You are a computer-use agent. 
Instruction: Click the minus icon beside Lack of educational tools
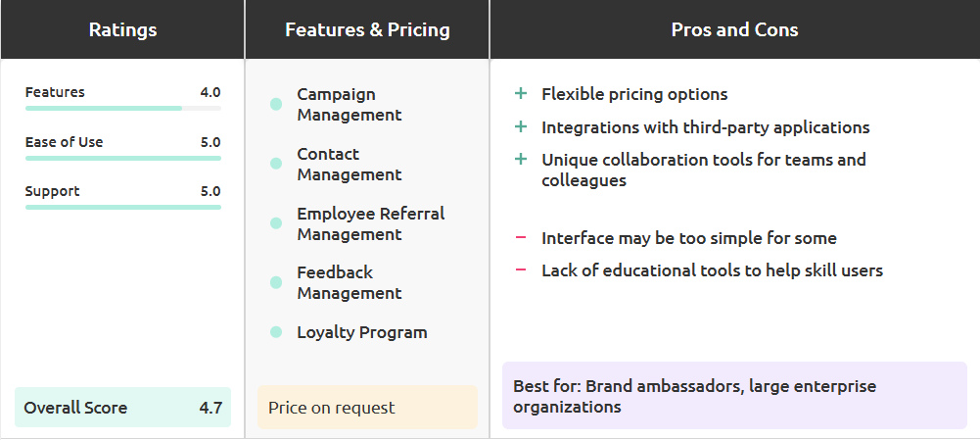pyautogui.click(x=520, y=270)
